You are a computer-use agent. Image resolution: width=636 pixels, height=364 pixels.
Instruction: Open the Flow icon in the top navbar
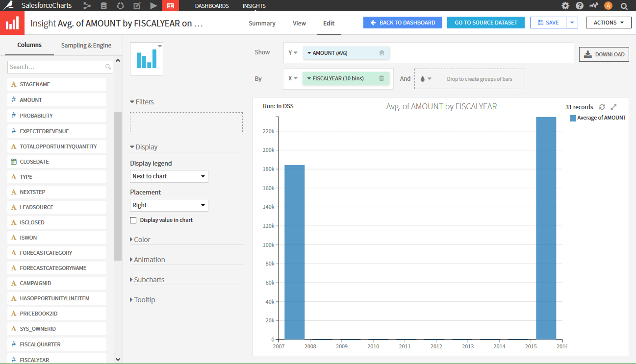pos(87,6)
